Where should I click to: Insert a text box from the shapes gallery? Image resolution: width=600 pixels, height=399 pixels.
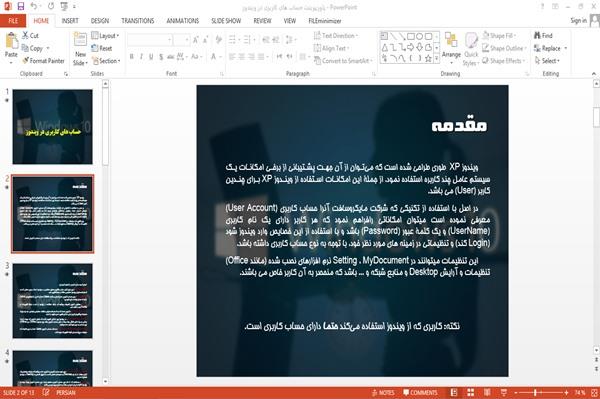[384, 37]
